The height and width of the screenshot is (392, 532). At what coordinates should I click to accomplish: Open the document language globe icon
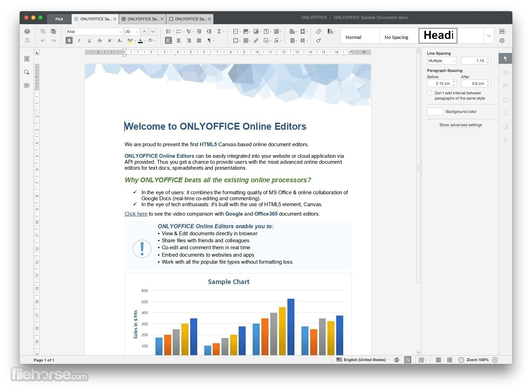[397, 360]
